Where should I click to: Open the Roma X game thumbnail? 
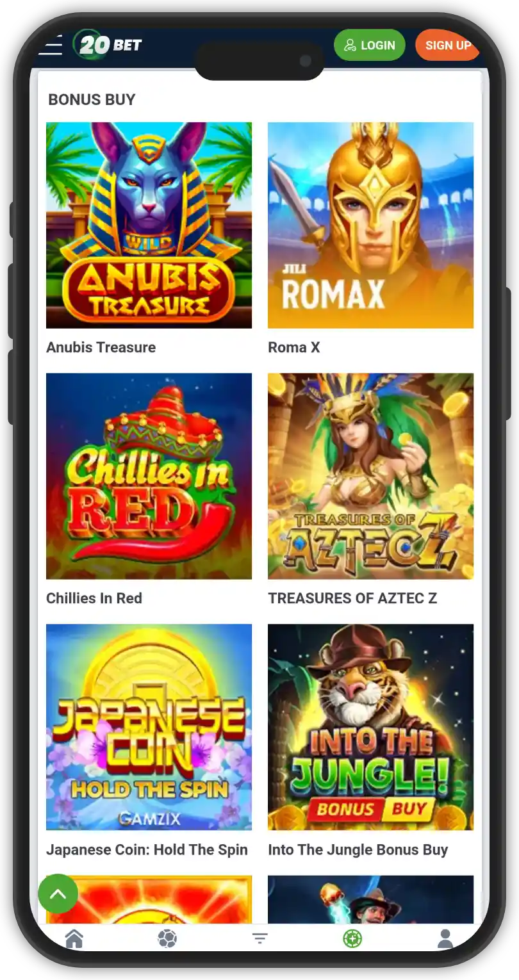coord(370,225)
